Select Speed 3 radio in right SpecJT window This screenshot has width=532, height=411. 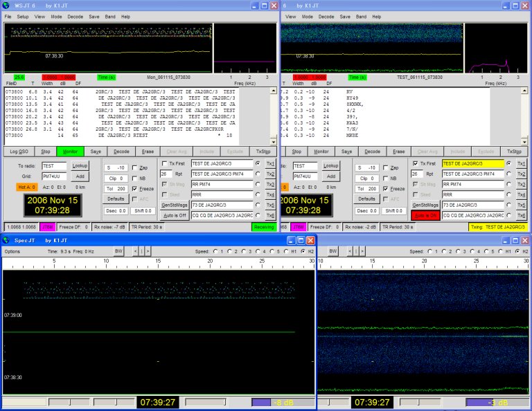(x=458, y=251)
